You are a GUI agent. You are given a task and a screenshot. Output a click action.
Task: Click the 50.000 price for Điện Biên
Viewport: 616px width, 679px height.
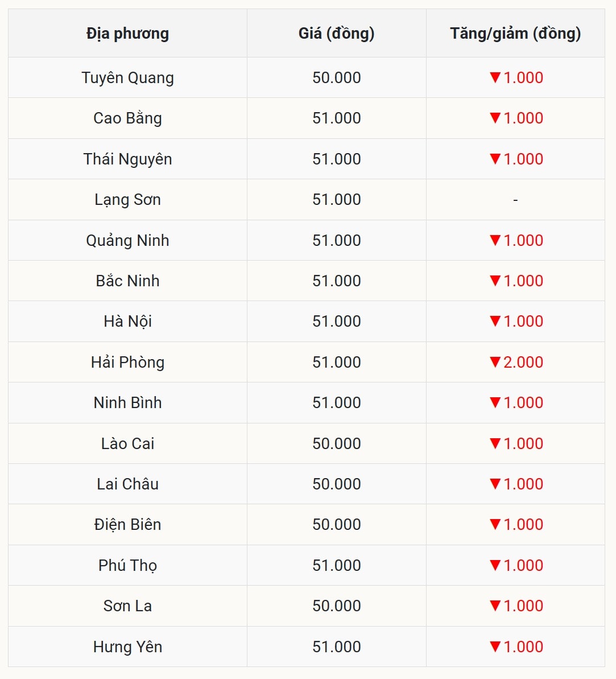(x=336, y=524)
